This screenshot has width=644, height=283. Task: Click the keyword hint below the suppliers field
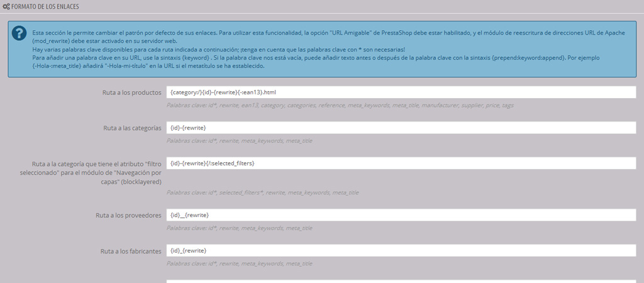tap(239, 228)
